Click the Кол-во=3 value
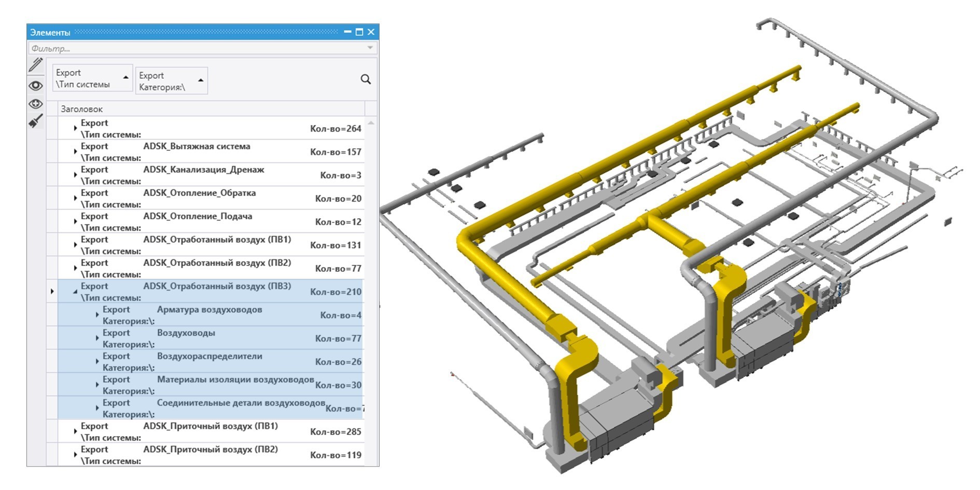Image resolution: width=980 pixels, height=490 pixels. tap(341, 175)
